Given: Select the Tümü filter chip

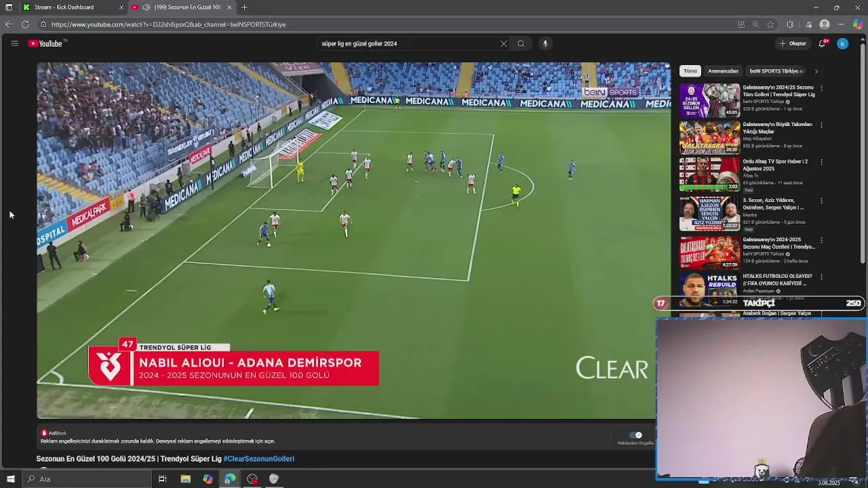Looking at the screenshot, I should coord(690,71).
